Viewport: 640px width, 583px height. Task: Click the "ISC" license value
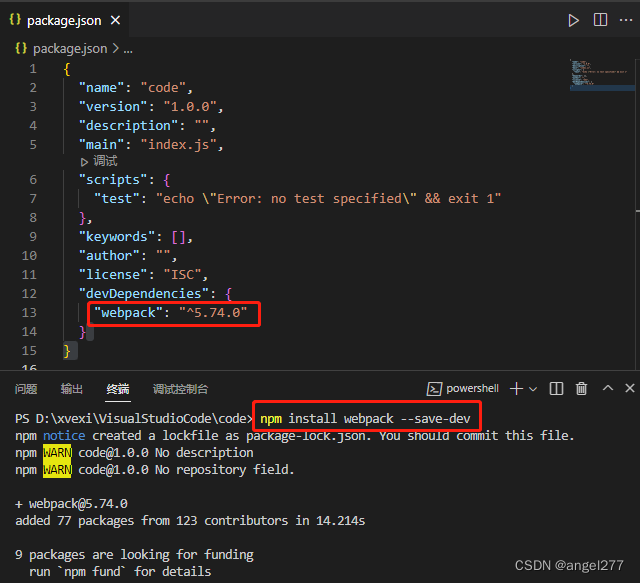coord(182,274)
